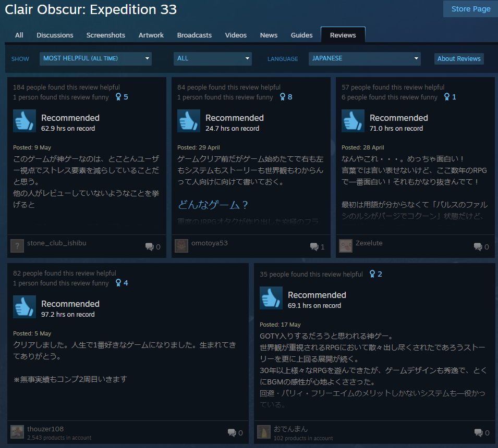Open Zexelute's profile link
This screenshot has width=498, height=448.
369,243
